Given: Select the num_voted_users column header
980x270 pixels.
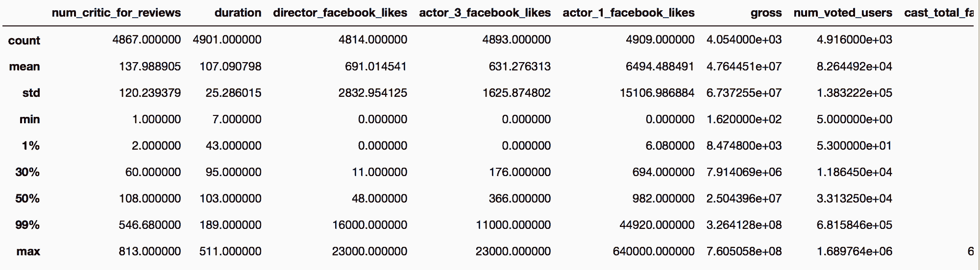Looking at the screenshot, I should click(843, 13).
